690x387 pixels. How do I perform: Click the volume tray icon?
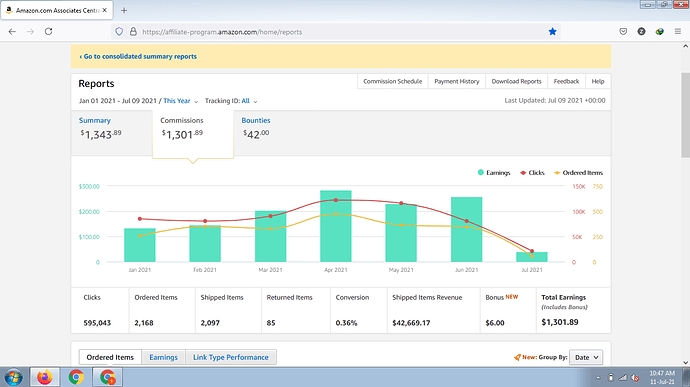tap(635, 377)
